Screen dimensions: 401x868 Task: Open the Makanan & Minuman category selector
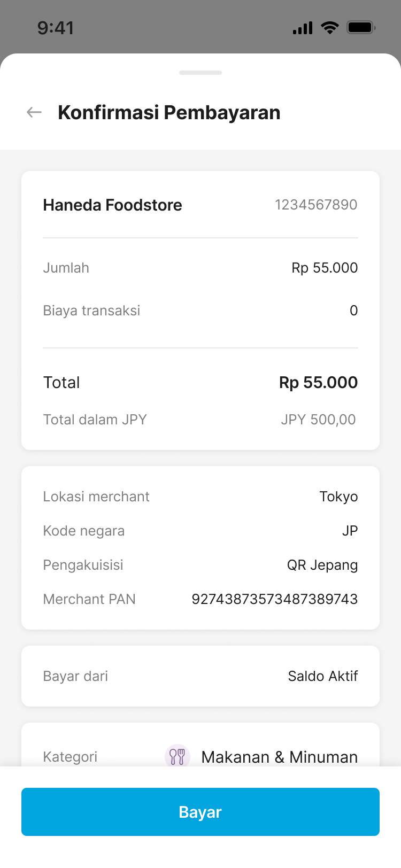[x=279, y=757]
